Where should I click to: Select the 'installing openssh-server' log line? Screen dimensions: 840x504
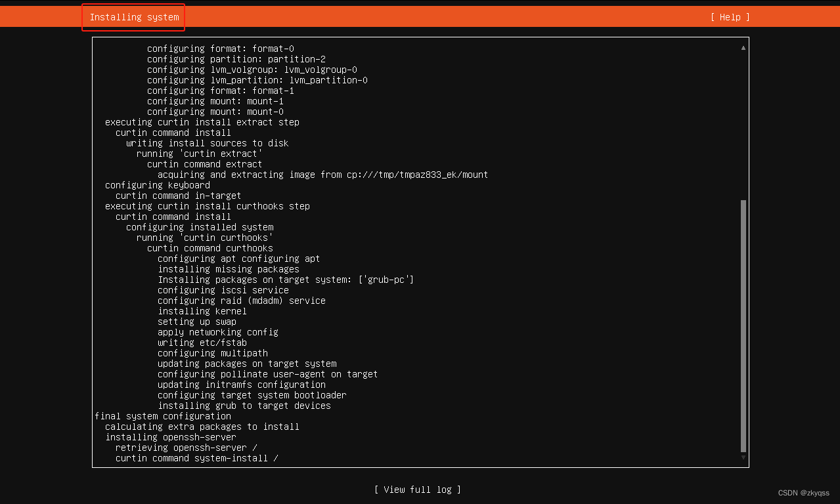coord(172,437)
